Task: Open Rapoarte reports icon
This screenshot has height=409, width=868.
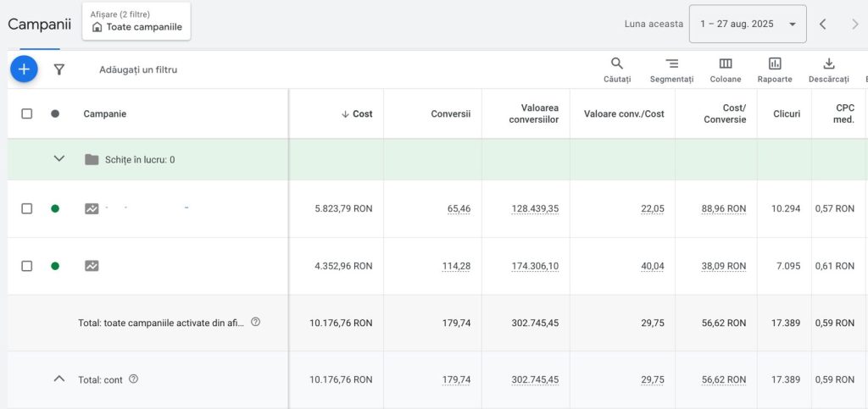Action: click(775, 69)
